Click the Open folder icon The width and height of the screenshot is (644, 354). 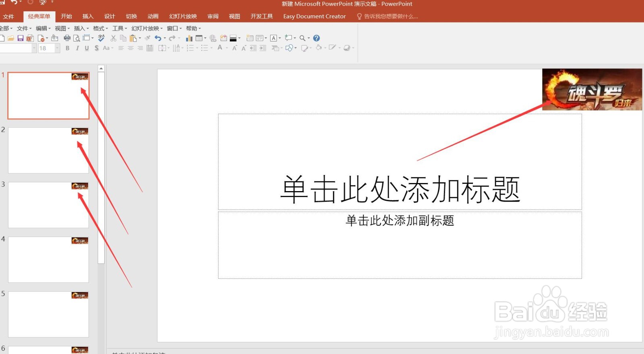coord(11,38)
